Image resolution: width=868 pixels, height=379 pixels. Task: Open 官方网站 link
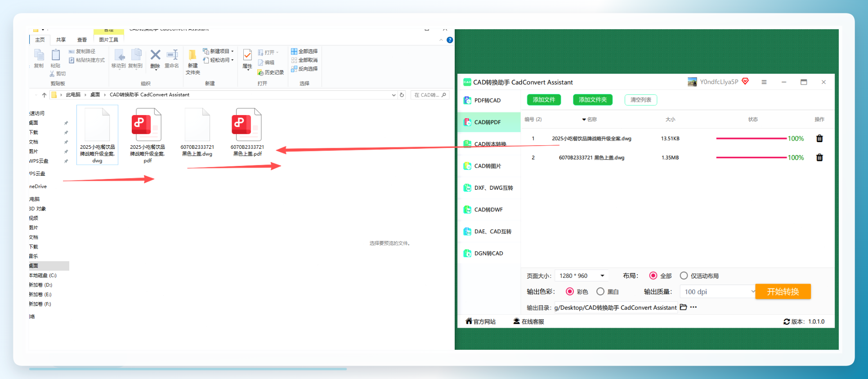pyautogui.click(x=480, y=321)
